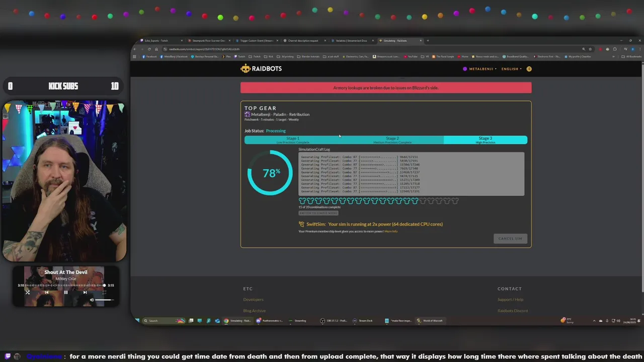Click the Paladin class icon beside Metalbenji

(x=247, y=114)
